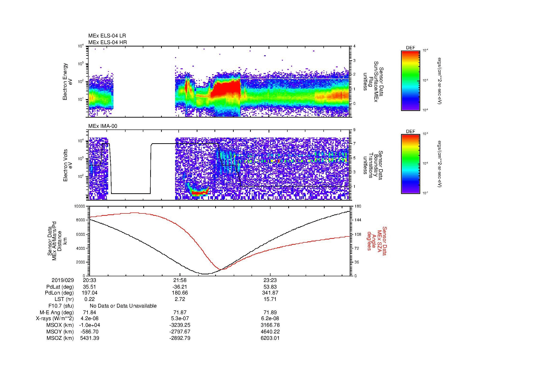The width and height of the screenshot is (555, 392).
Task: Click the '180' SZA axis tick
Action: 358,206
